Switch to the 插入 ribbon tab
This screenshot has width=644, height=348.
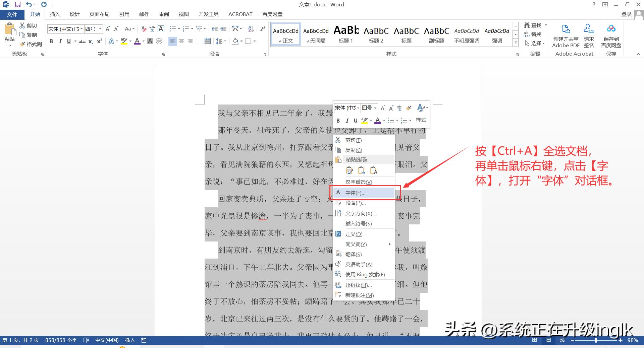tap(55, 14)
